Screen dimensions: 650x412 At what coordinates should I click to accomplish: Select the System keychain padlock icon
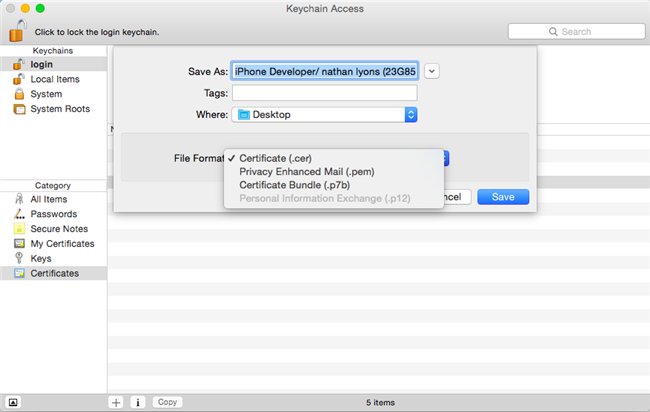tap(19, 94)
